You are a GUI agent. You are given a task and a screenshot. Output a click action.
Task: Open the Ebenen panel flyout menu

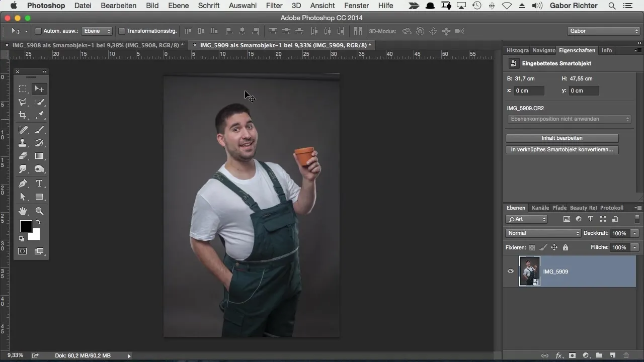pyautogui.click(x=638, y=208)
